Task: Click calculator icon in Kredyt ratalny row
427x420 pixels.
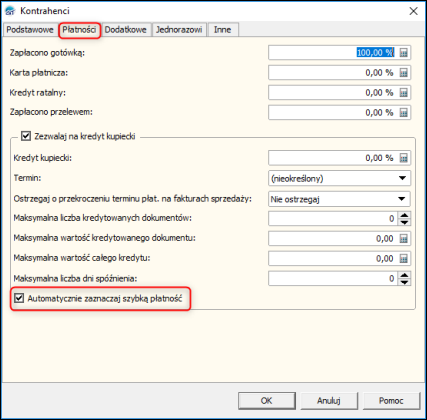Action: tap(403, 93)
